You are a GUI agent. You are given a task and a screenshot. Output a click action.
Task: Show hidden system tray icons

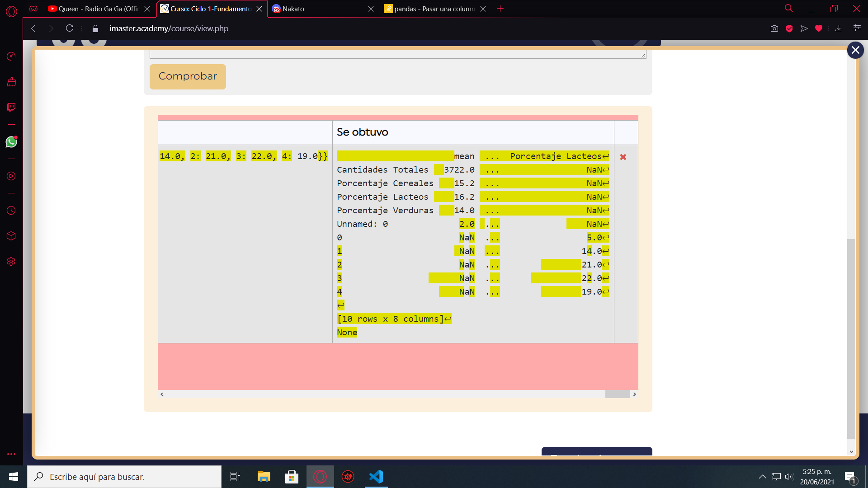tap(762, 477)
